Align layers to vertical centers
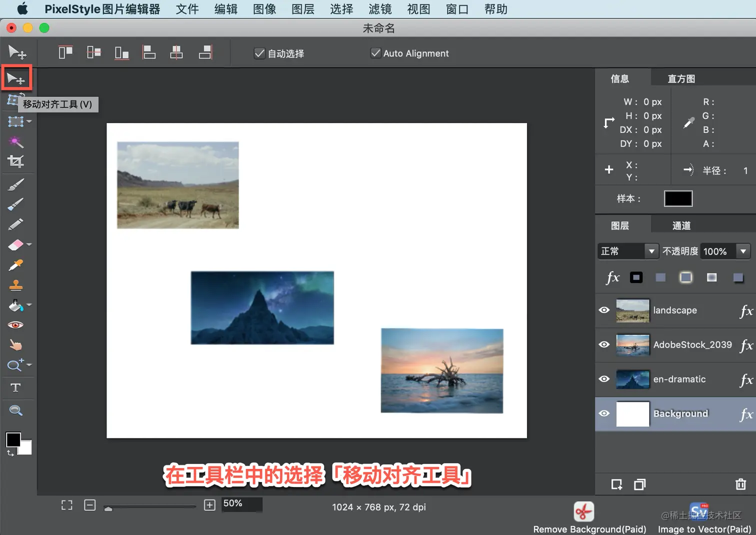The image size is (756, 535). coord(93,52)
